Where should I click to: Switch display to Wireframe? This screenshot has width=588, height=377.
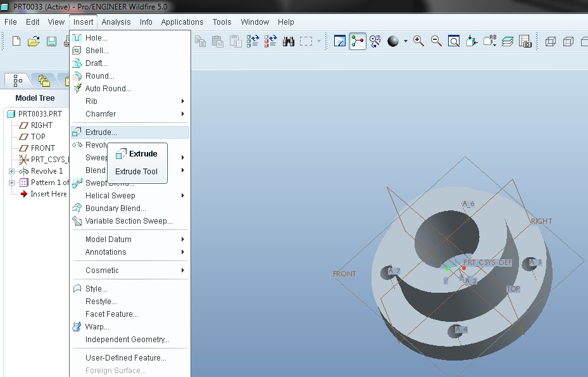[x=551, y=41]
